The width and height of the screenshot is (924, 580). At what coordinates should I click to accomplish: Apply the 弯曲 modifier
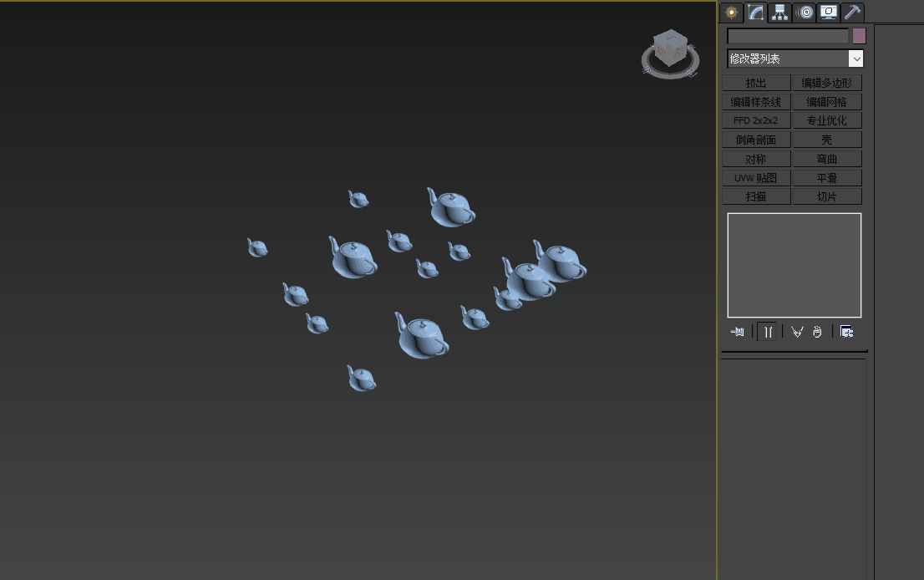point(827,159)
